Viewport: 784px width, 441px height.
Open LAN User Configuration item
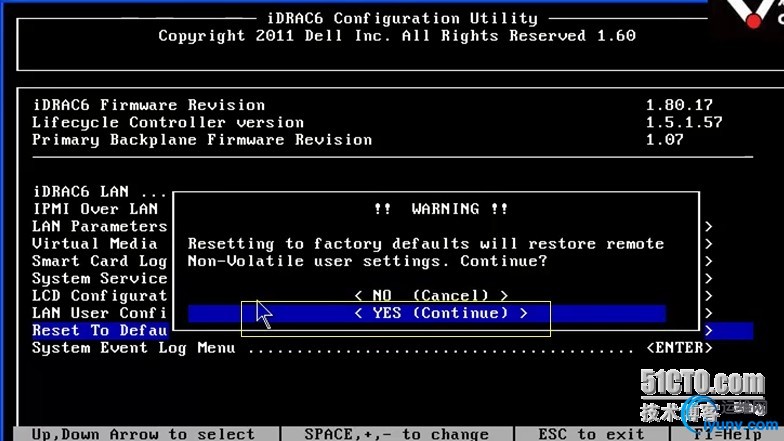click(x=99, y=314)
